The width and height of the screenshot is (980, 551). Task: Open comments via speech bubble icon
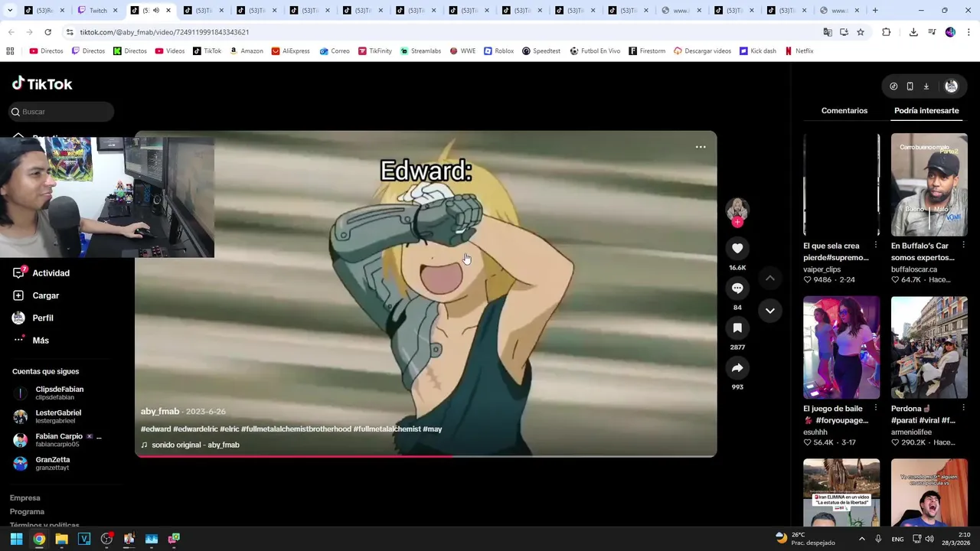[737, 289]
